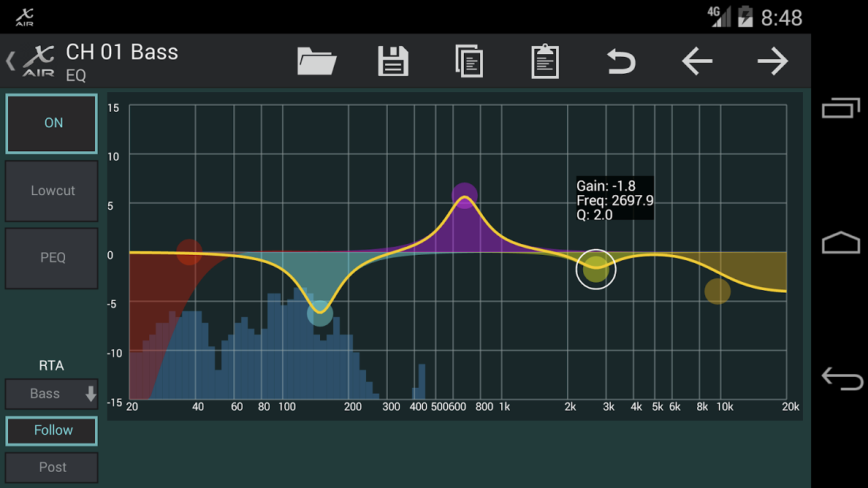Screen dimensions: 868x488
Task: Paste the copied EQ settings
Action: coord(545,60)
